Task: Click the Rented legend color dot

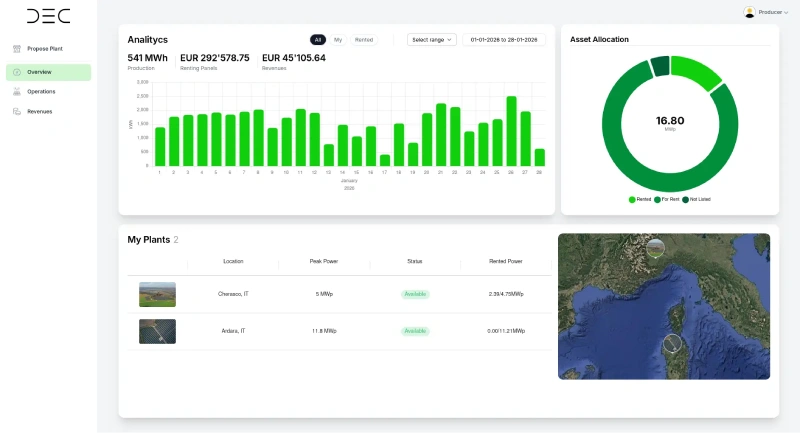Action: coord(632,199)
